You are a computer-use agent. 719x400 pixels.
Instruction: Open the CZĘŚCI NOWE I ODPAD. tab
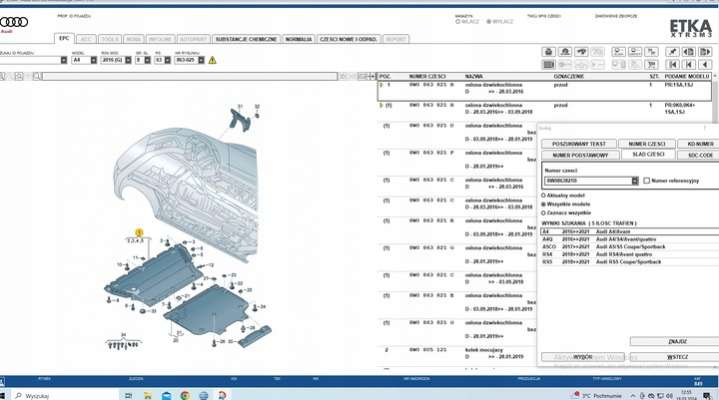(x=348, y=39)
